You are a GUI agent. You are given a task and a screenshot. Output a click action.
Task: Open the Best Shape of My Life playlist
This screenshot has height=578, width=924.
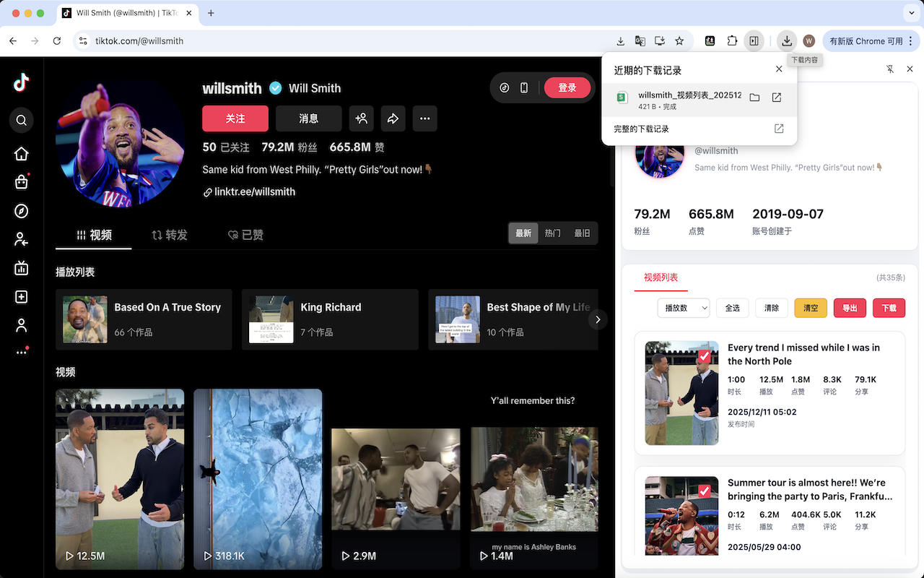[x=513, y=319]
